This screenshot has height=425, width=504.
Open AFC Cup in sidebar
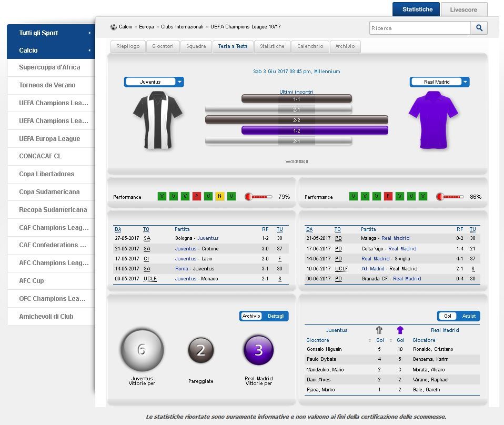click(51, 281)
